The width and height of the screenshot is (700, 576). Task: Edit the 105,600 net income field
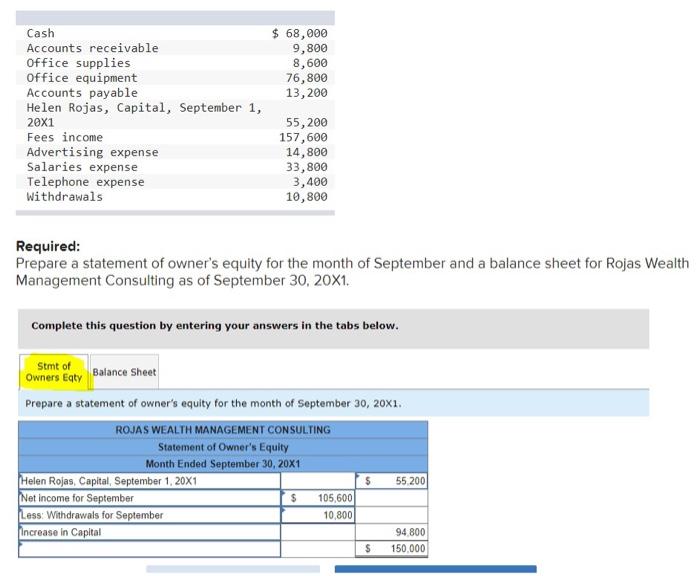click(x=318, y=498)
